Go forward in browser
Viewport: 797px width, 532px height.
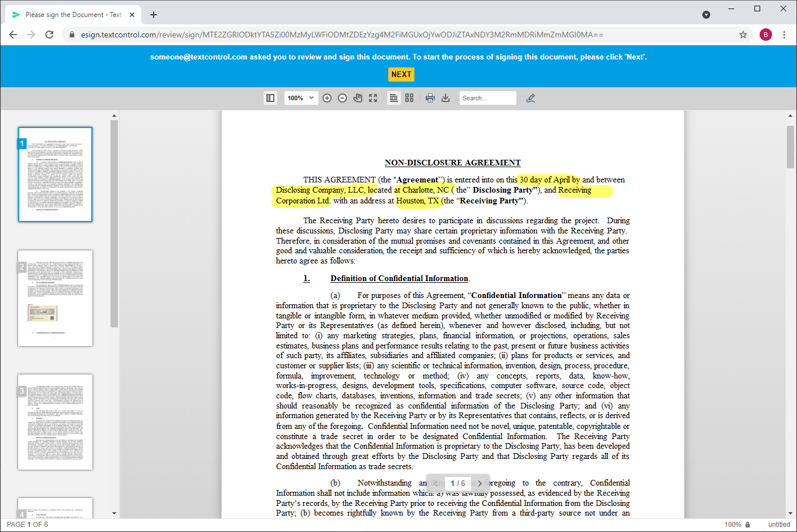pos(31,35)
